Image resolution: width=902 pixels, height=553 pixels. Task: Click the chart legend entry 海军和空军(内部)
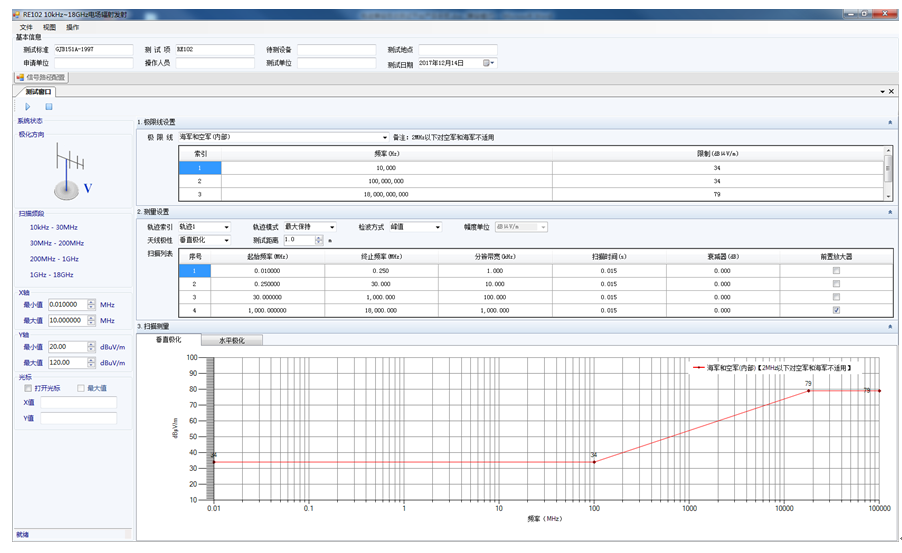tap(773, 368)
